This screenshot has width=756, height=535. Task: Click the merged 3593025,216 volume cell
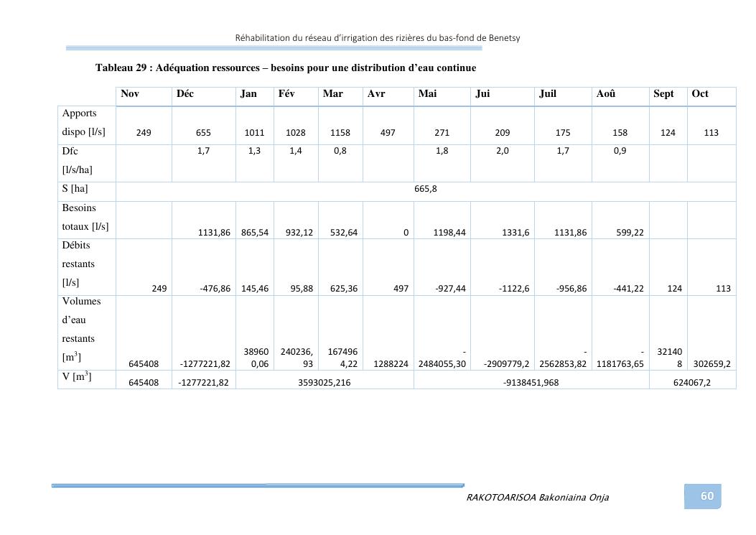(x=324, y=383)
